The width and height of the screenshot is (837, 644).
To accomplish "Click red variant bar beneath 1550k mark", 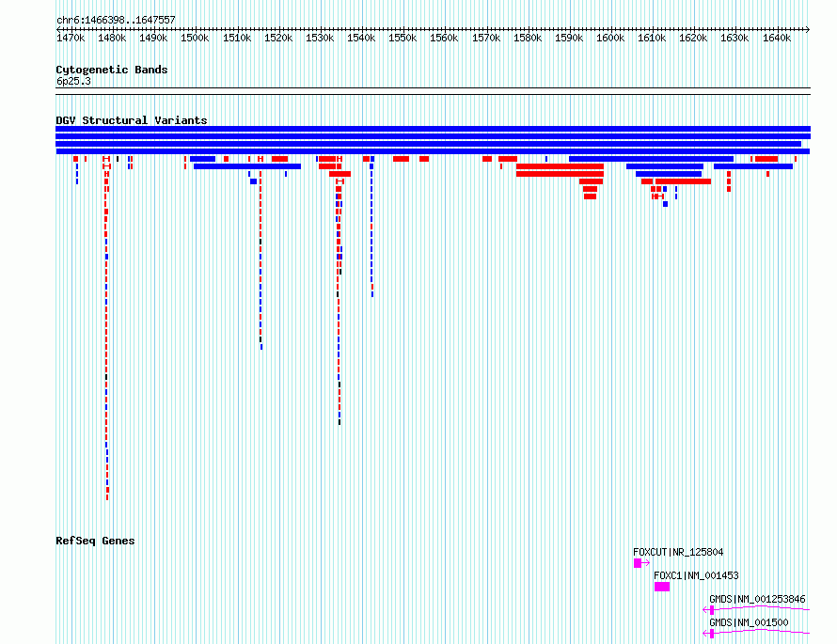I will 401,159.
